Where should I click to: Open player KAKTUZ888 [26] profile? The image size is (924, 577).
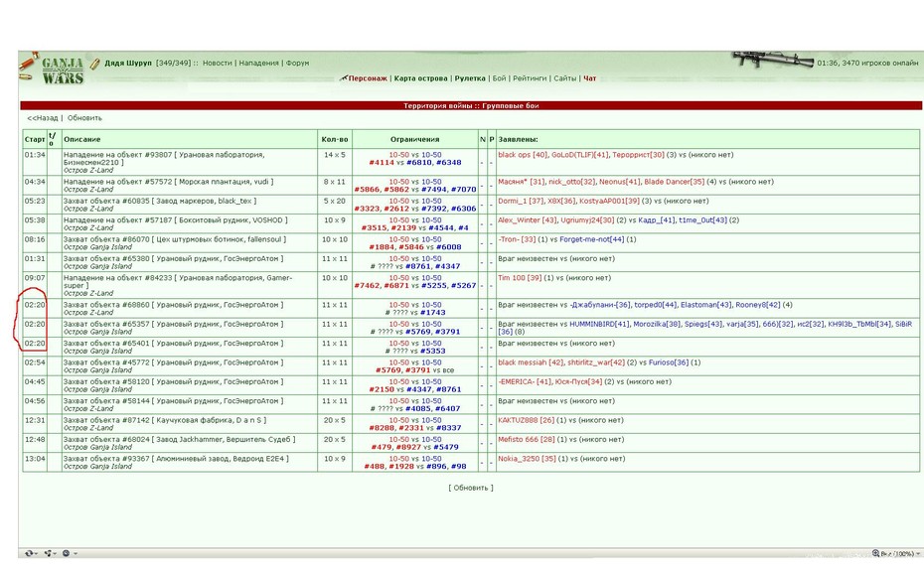pos(527,420)
